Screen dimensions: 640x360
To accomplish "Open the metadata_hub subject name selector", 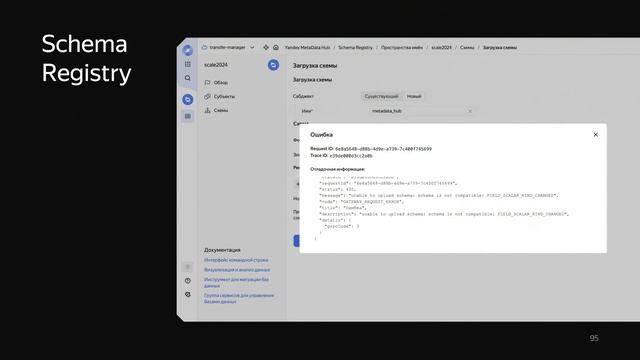I will (x=422, y=111).
